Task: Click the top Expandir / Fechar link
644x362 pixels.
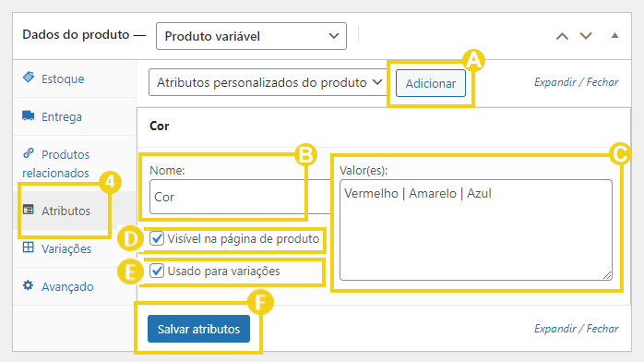Action: (577, 82)
